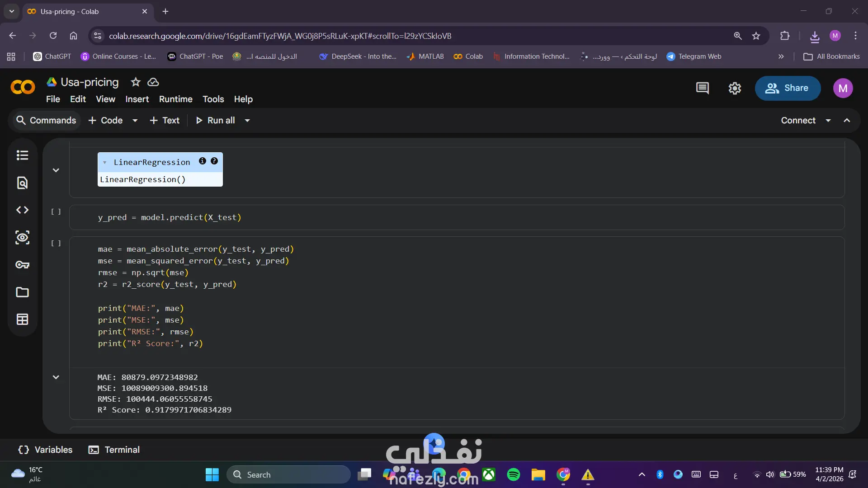Open the Tools menu

coord(213,99)
